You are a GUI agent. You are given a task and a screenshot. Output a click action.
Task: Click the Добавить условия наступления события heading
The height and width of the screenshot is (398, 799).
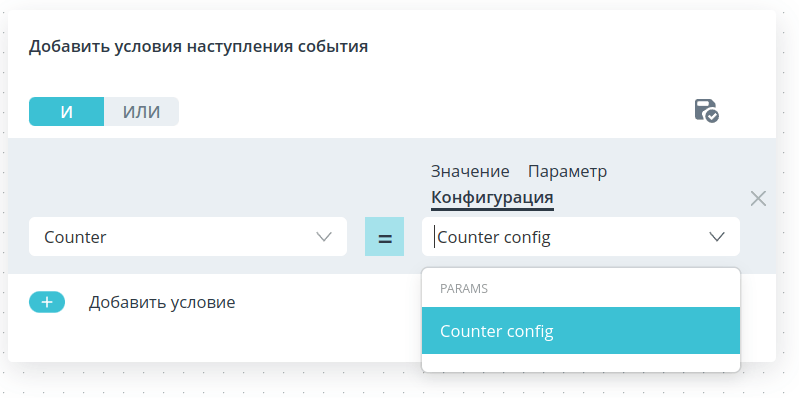[198, 46]
